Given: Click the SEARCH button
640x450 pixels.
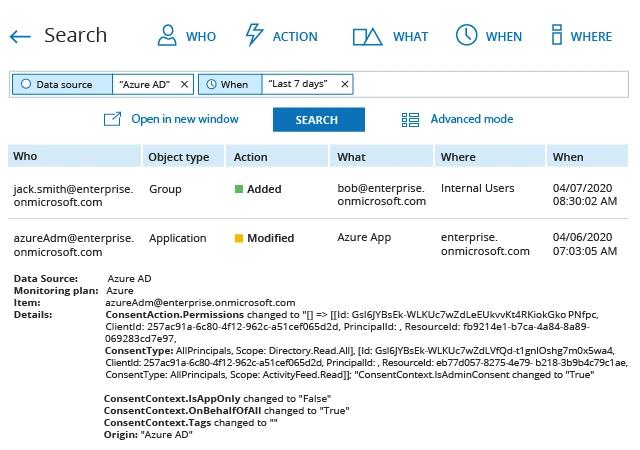Looking at the screenshot, I should [319, 120].
